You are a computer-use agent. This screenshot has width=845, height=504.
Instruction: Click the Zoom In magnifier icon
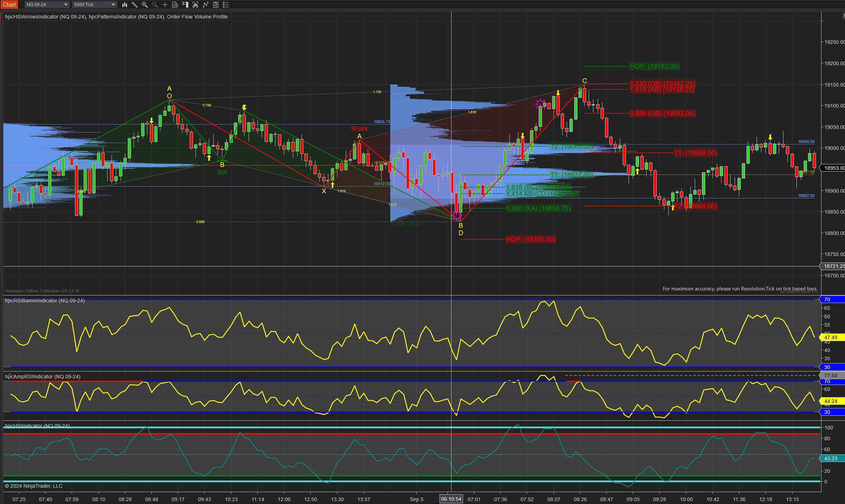coord(145,5)
